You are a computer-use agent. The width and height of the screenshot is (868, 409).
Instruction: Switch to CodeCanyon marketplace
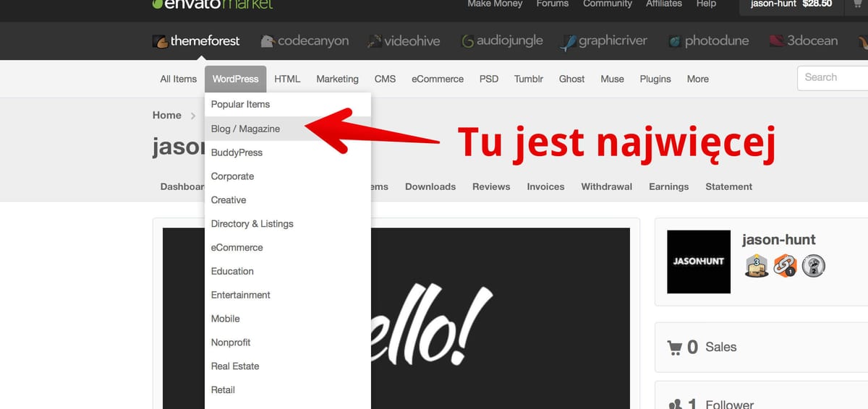(305, 41)
